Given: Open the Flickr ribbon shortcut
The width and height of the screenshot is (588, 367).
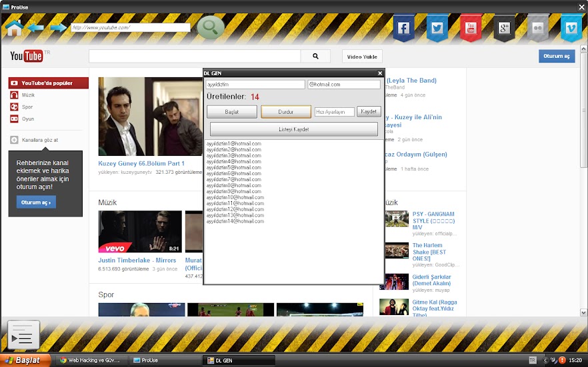Looking at the screenshot, I should click(x=538, y=28).
